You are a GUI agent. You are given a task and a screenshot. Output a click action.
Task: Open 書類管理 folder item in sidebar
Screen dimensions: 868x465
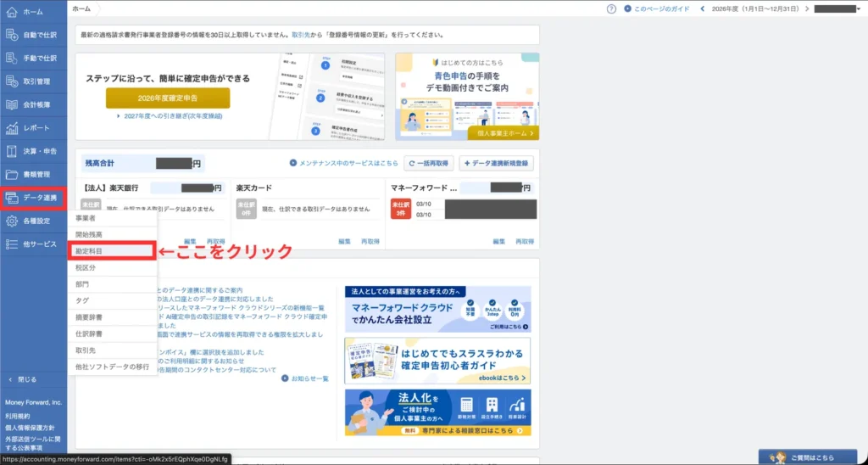pyautogui.click(x=33, y=175)
